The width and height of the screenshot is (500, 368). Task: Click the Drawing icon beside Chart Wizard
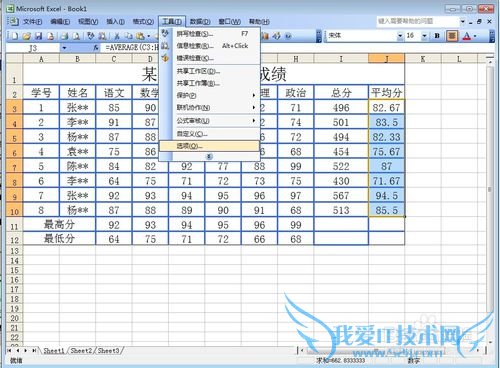tap(277, 36)
